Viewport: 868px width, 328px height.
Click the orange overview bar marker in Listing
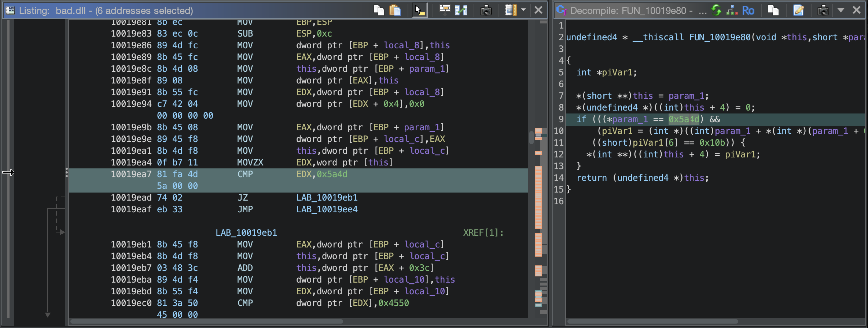click(x=538, y=198)
